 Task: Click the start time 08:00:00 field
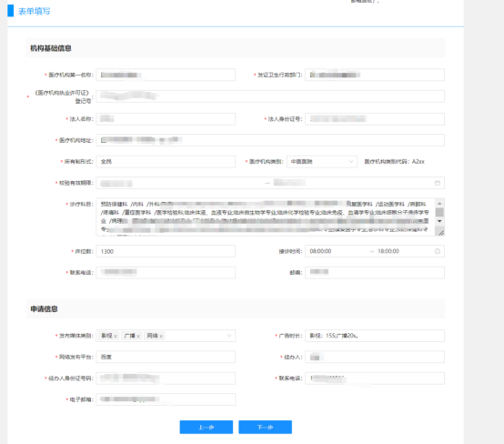pyautogui.click(x=320, y=251)
